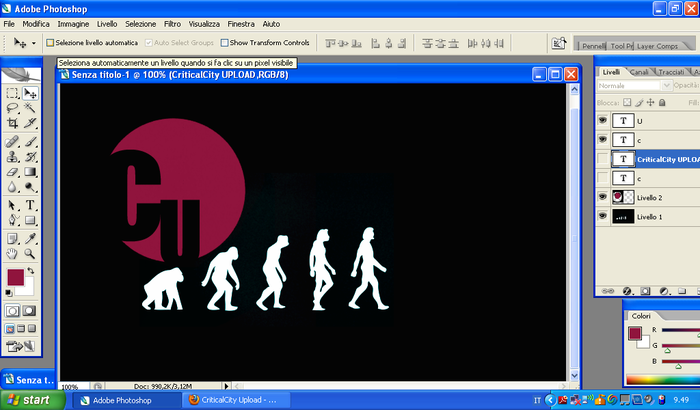700x410 pixels.
Task: Select the Magic Wand tool
Action: (x=30, y=108)
